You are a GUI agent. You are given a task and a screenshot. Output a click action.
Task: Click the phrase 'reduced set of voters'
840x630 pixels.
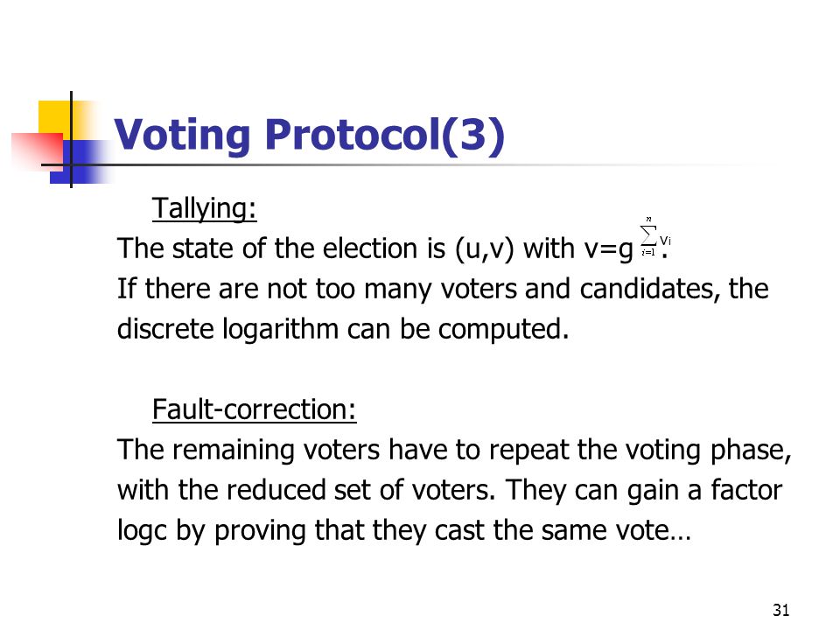[359, 490]
